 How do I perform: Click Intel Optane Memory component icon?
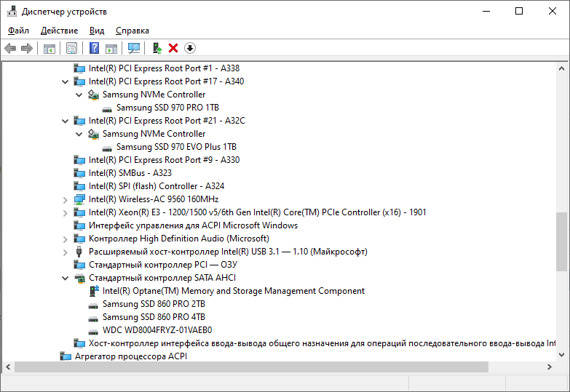(x=94, y=291)
